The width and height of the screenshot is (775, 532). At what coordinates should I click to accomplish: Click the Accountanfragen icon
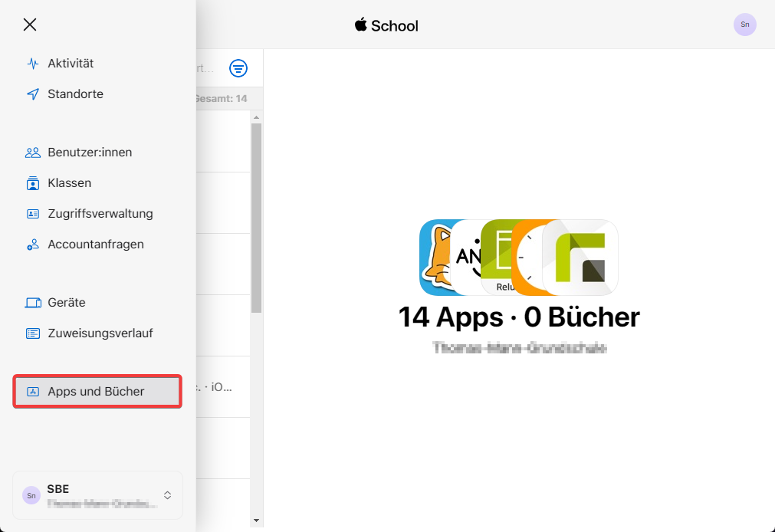(33, 245)
